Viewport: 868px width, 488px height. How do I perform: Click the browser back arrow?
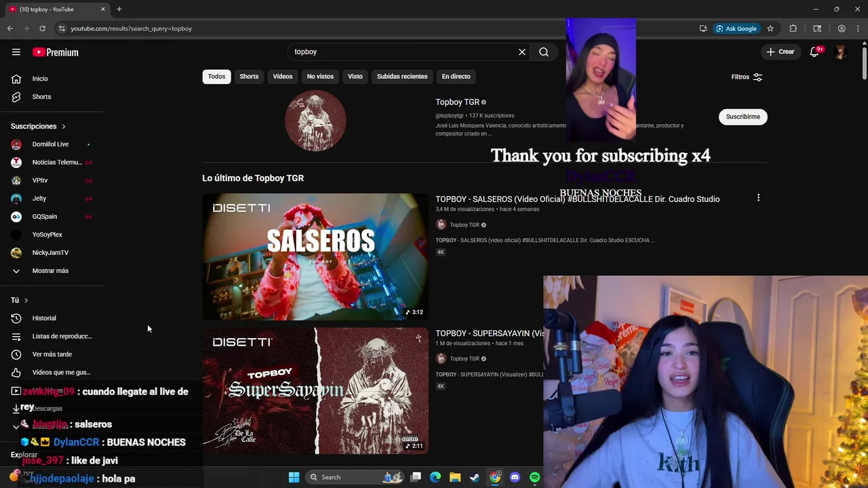pos(10,28)
